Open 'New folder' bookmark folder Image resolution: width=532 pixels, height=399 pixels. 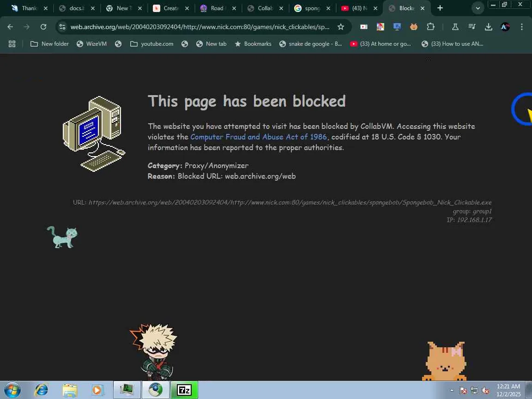(49, 44)
